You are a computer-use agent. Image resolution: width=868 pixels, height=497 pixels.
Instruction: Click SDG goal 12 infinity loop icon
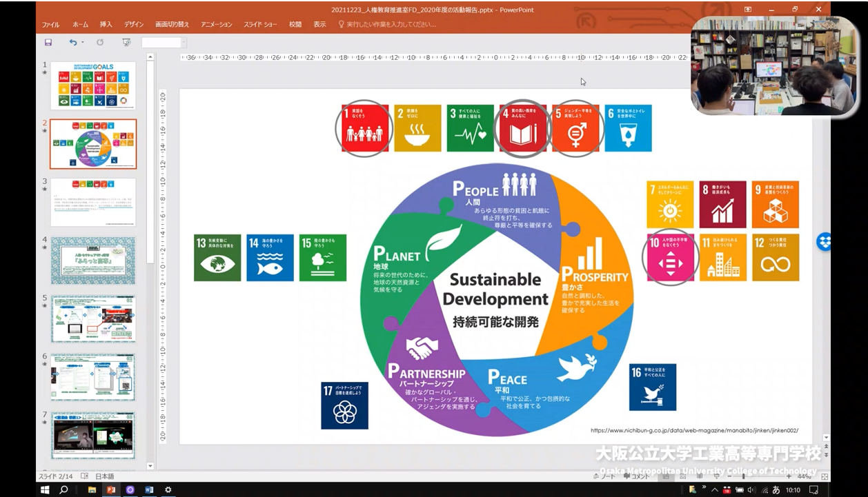point(776,258)
